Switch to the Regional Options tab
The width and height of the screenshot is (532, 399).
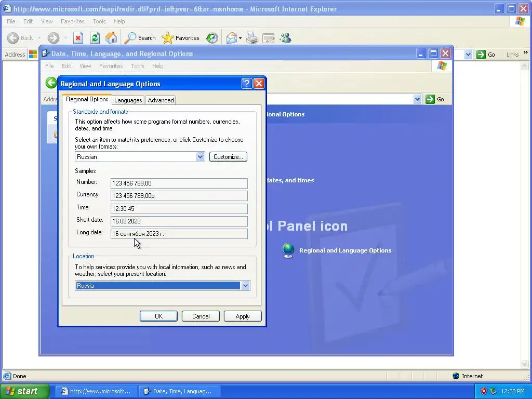coord(87,99)
